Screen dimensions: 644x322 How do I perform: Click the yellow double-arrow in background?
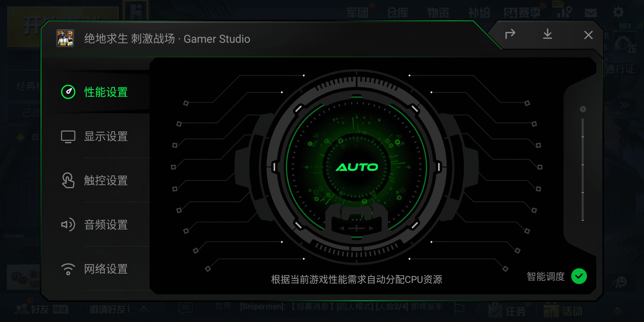(x=624, y=105)
